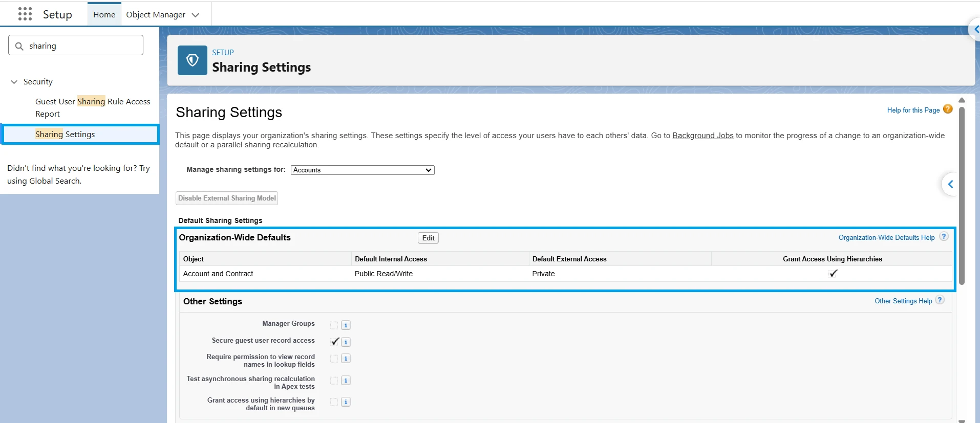The image size is (980, 423).
Task: Click the Grant Access Using Hierarchies checkmark for Account
Action: [833, 273]
